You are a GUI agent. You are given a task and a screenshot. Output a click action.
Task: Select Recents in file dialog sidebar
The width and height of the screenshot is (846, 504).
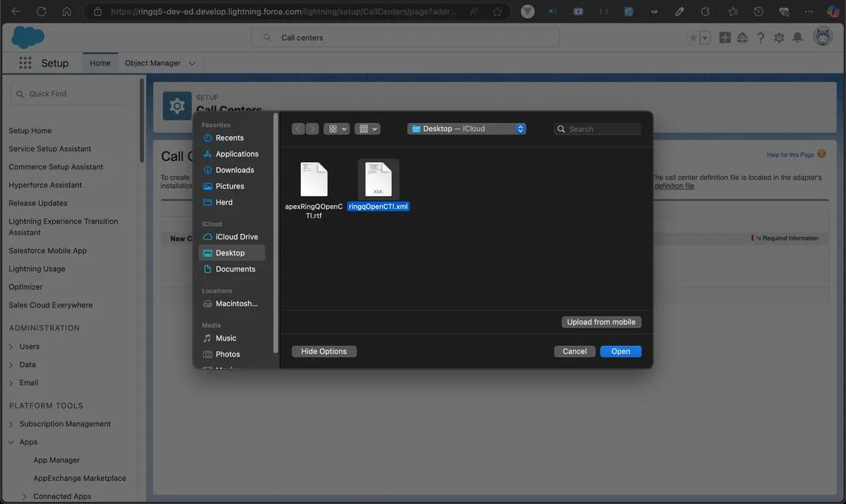coord(230,138)
